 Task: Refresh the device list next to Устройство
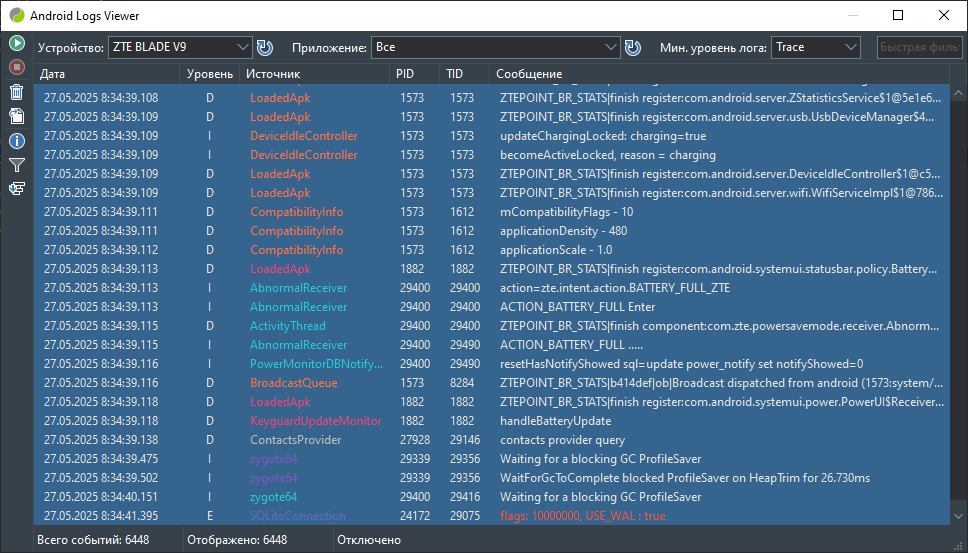pos(265,47)
